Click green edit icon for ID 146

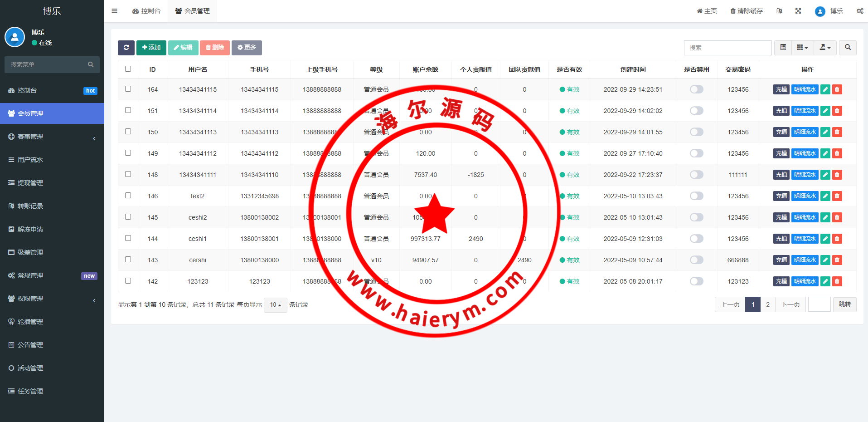825,196
